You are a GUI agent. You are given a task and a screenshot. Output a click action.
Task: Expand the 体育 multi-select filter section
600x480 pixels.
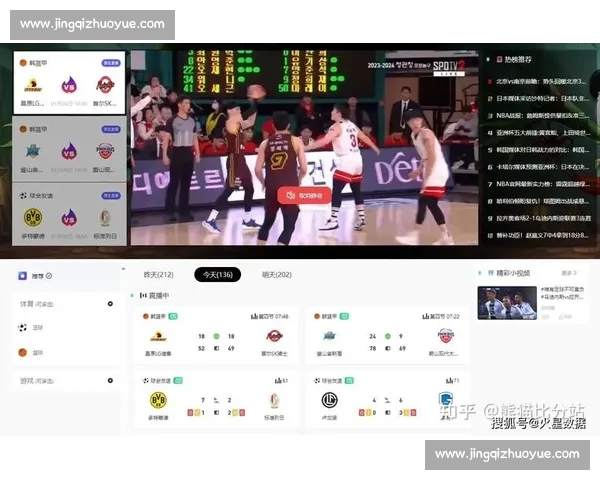coord(38,303)
